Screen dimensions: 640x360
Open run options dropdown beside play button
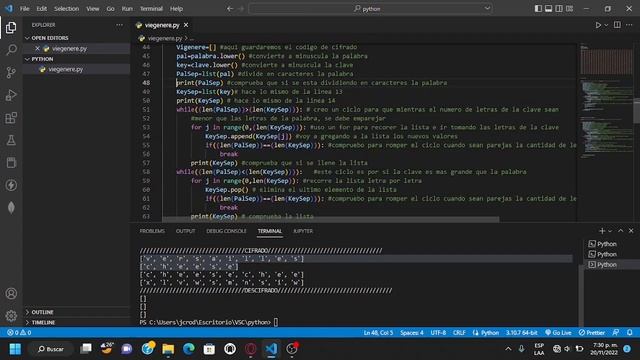[606, 25]
